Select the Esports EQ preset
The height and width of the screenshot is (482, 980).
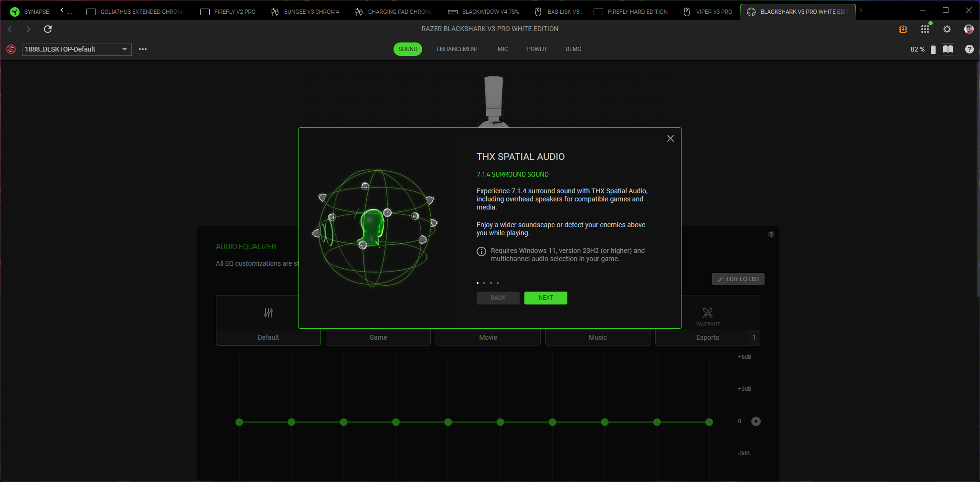click(x=708, y=320)
